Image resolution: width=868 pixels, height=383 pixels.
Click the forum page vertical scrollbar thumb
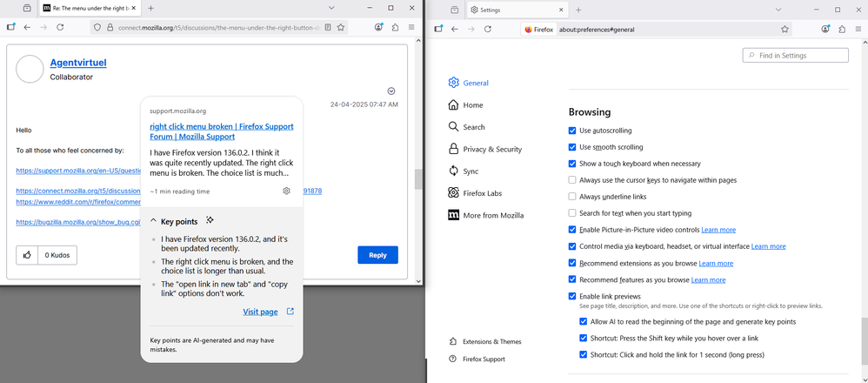tap(418, 178)
